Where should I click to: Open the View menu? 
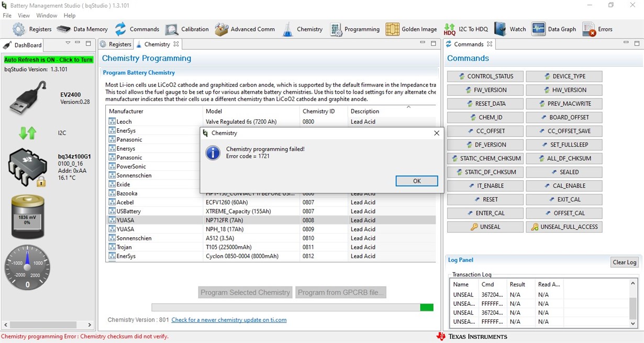24,16
